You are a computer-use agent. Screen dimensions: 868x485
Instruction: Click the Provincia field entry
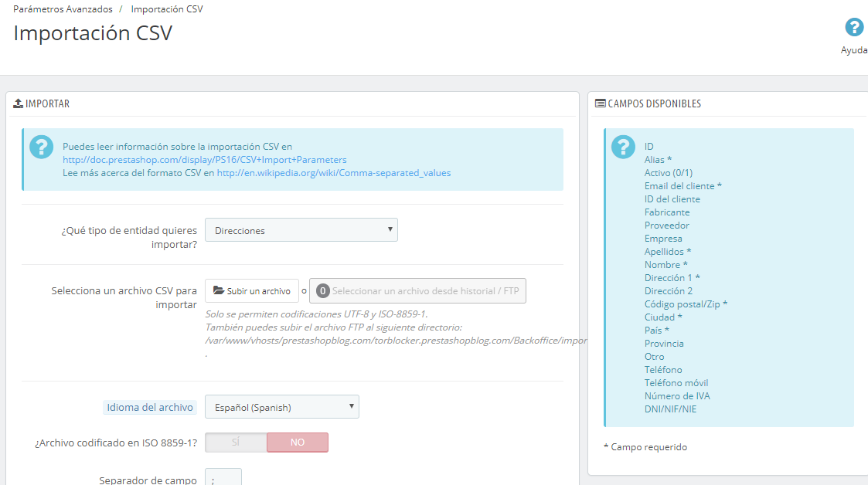tap(664, 344)
